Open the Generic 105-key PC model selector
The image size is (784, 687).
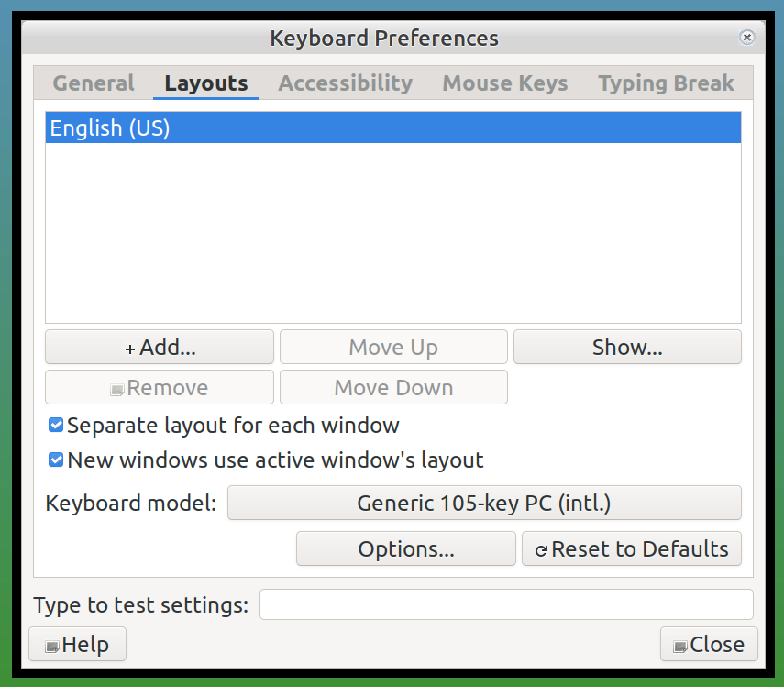[x=484, y=503]
